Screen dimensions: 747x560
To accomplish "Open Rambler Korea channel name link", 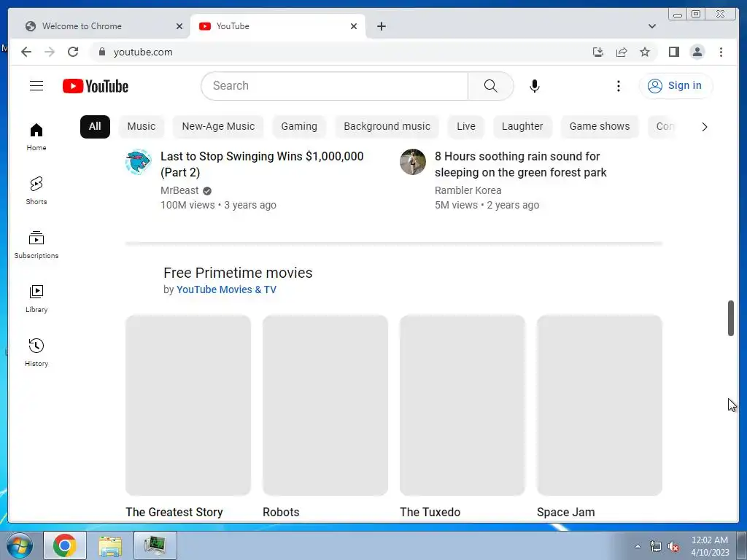I will [468, 190].
